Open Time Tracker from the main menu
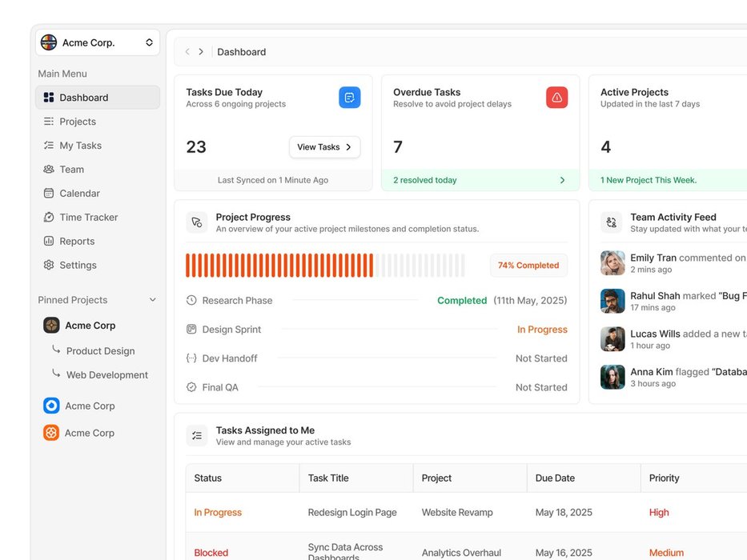The height and width of the screenshot is (560, 747). tap(88, 217)
